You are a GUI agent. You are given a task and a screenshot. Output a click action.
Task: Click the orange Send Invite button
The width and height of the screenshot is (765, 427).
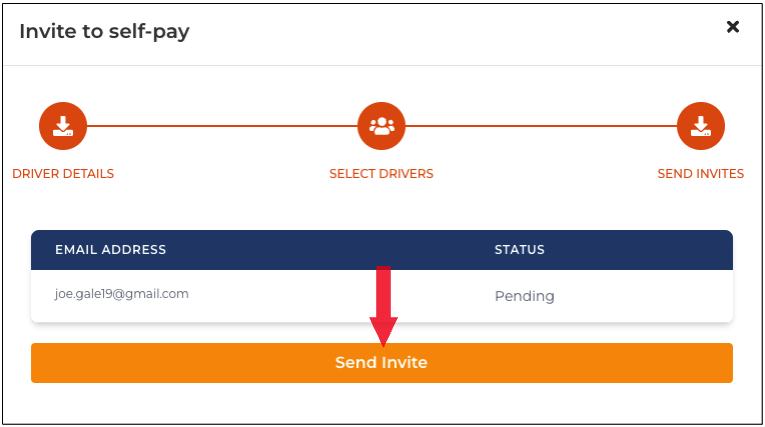tap(382, 363)
